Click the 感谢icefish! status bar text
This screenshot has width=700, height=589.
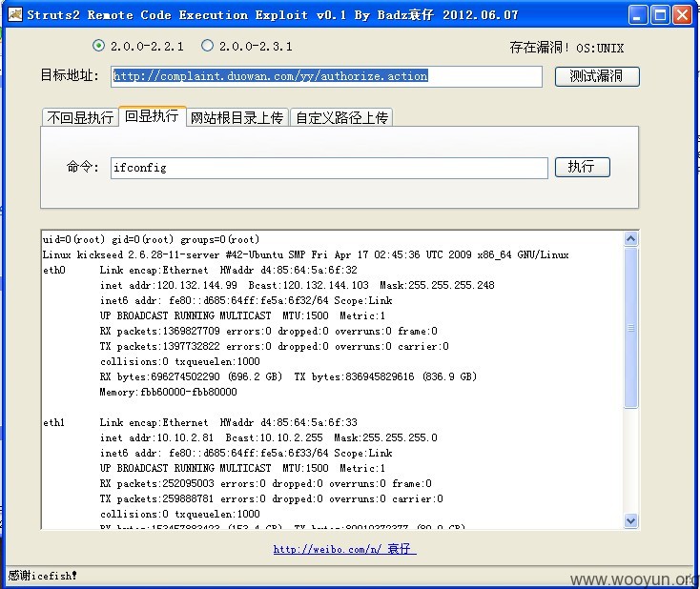pos(42,576)
